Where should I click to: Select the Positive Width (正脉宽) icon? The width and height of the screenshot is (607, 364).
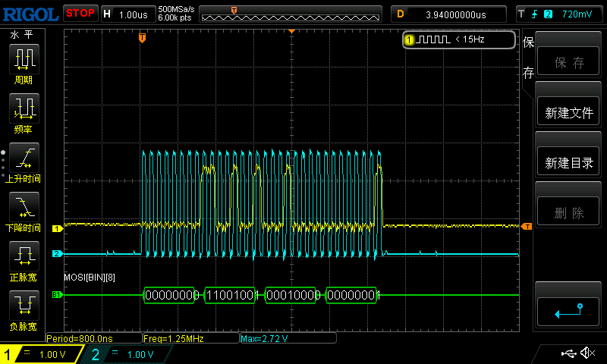[x=24, y=256]
